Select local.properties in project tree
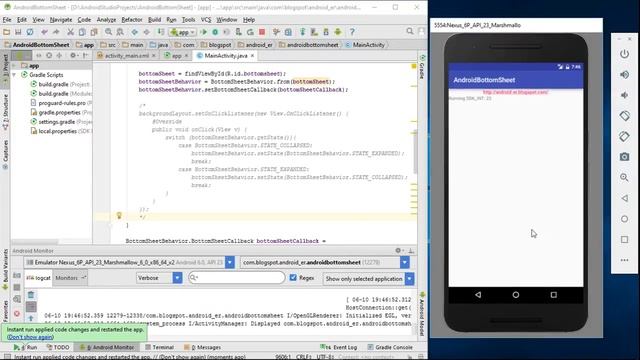Viewport: 640px width, 360px height. coord(61,131)
